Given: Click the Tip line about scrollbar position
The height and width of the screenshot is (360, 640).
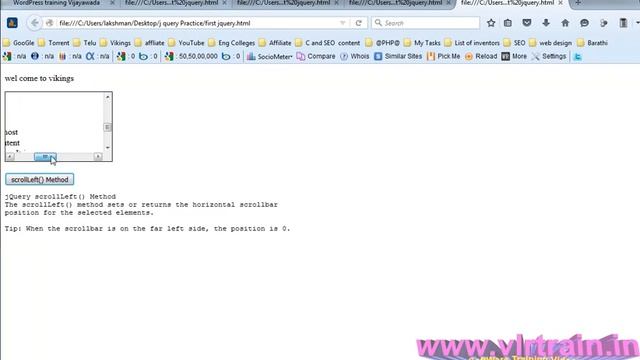Looking at the screenshot, I should [147, 229].
